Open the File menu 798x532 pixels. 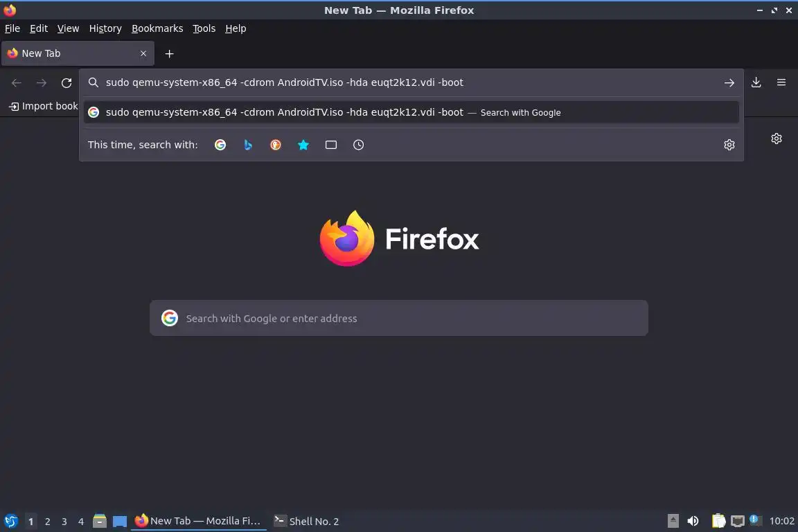tap(12, 28)
